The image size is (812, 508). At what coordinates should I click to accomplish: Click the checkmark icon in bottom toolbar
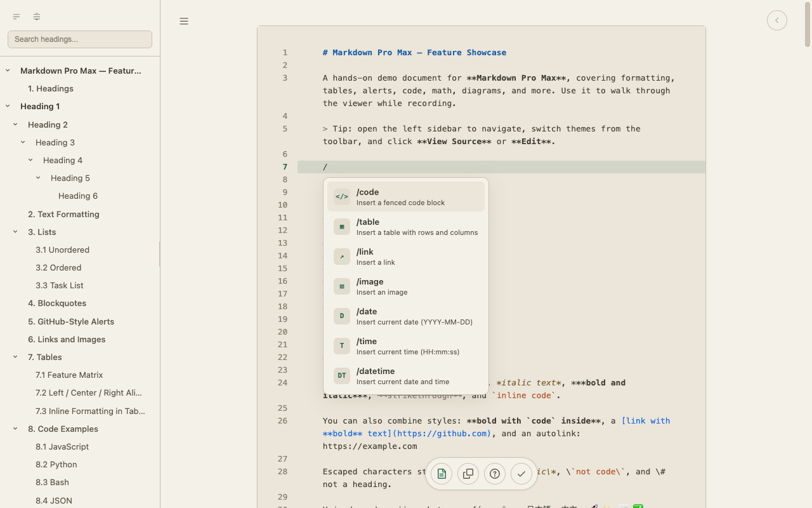pos(521,474)
